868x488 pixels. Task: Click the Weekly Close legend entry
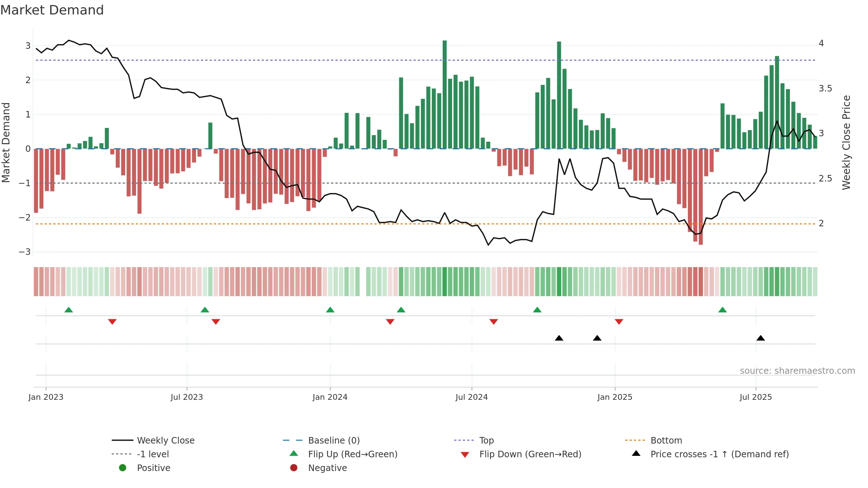153,440
